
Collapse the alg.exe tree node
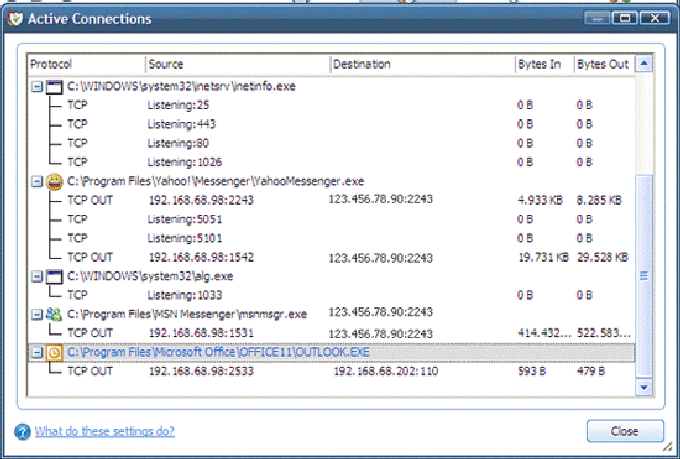click(37, 276)
